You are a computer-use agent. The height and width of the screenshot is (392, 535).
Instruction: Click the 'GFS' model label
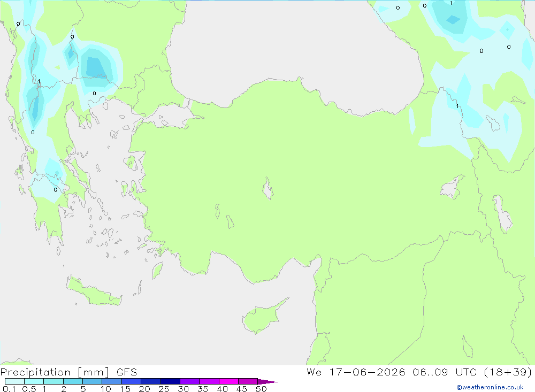(127, 372)
